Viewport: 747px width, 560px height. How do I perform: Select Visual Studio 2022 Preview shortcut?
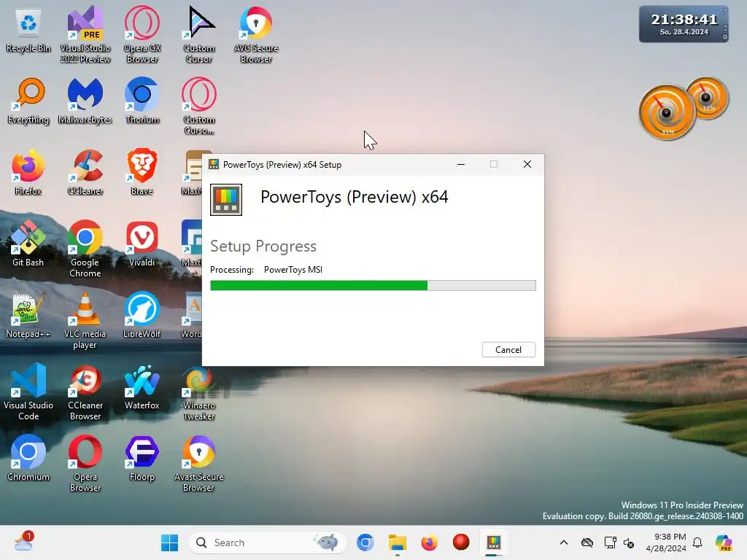(85, 35)
